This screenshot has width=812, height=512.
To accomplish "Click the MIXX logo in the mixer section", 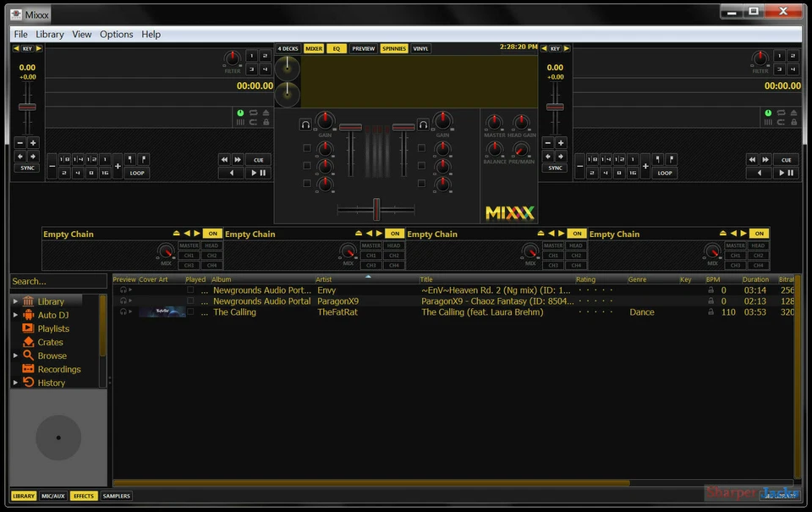I will 509,212.
